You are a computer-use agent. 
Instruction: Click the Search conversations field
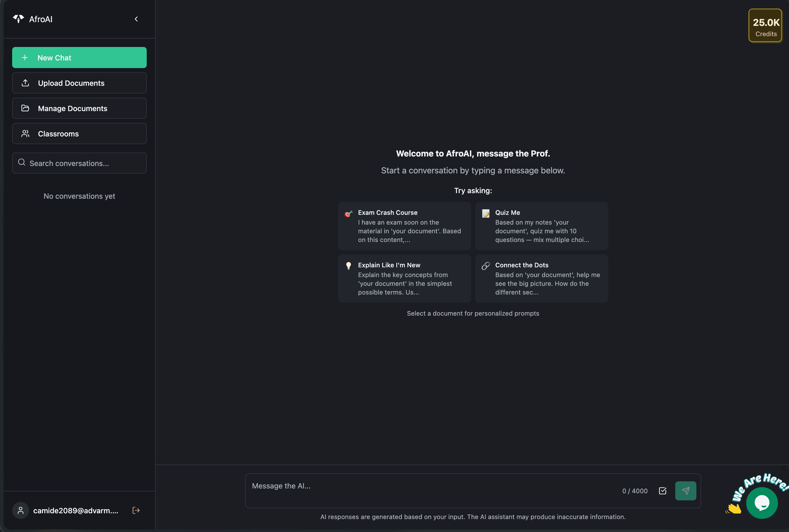point(79,163)
